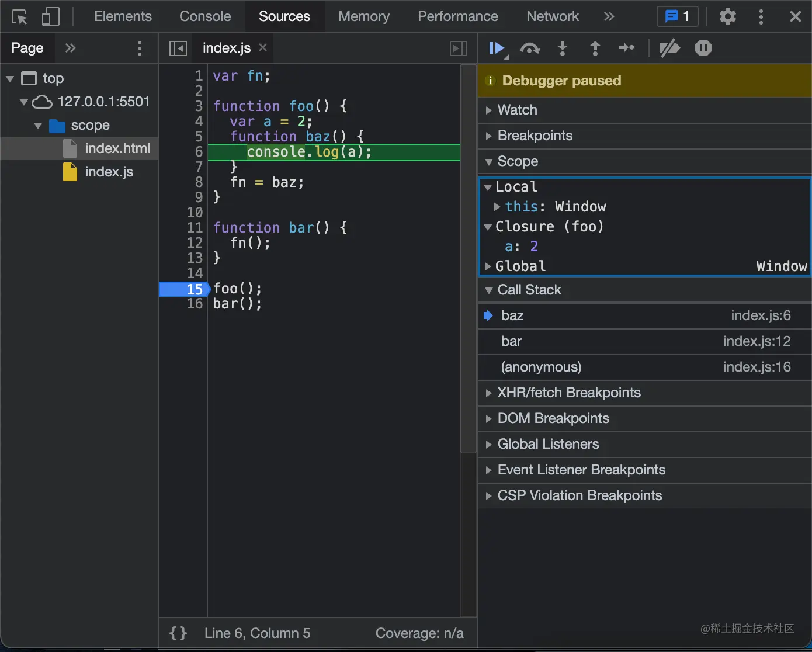
Task: Click the editor vertical scrollbar
Action: point(469,258)
